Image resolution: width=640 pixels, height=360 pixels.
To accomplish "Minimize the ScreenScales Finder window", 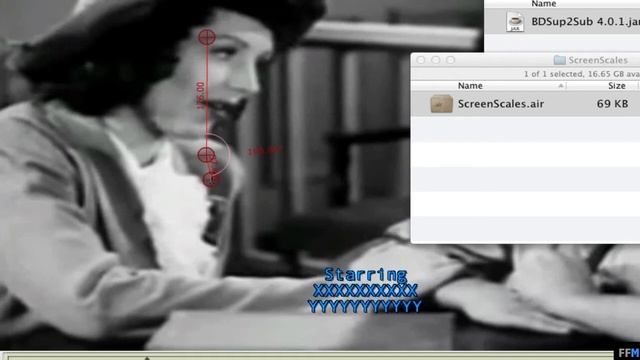I will pyautogui.click(x=436, y=60).
